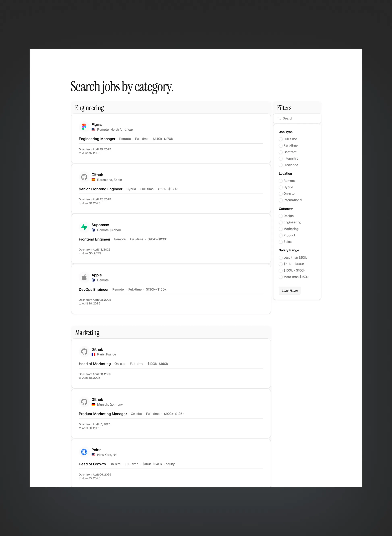Viewport: 392px width, 536px height.
Task: Select the $100k - $150k salary range
Action: [x=281, y=270]
